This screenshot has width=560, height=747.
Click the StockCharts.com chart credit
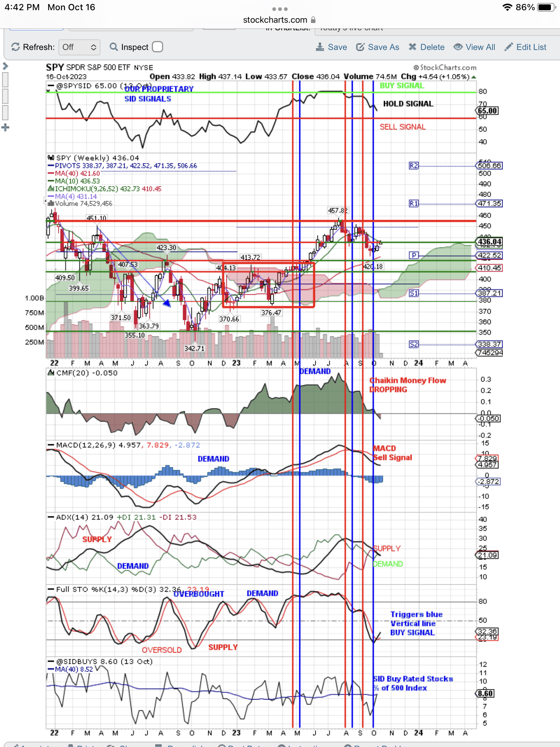(x=445, y=67)
